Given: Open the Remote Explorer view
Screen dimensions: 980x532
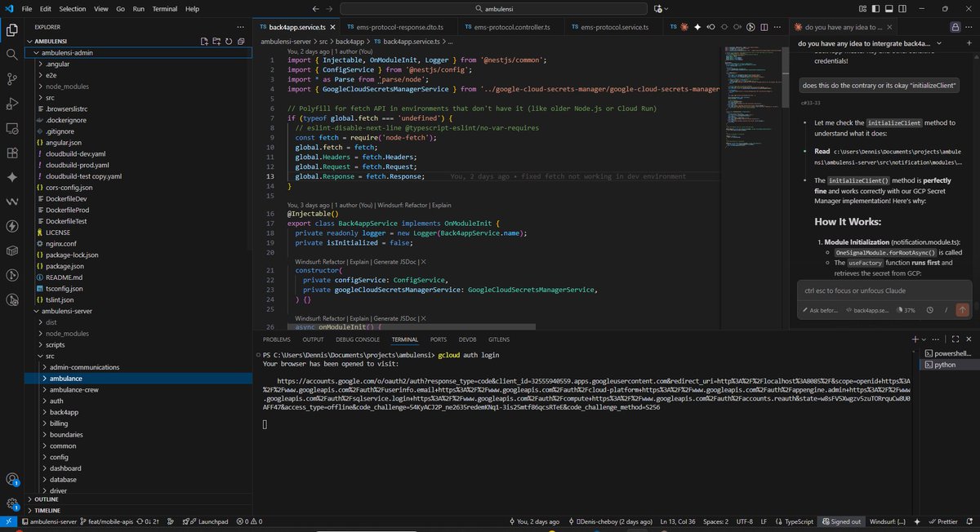Looking at the screenshot, I should pyautogui.click(x=11, y=127).
